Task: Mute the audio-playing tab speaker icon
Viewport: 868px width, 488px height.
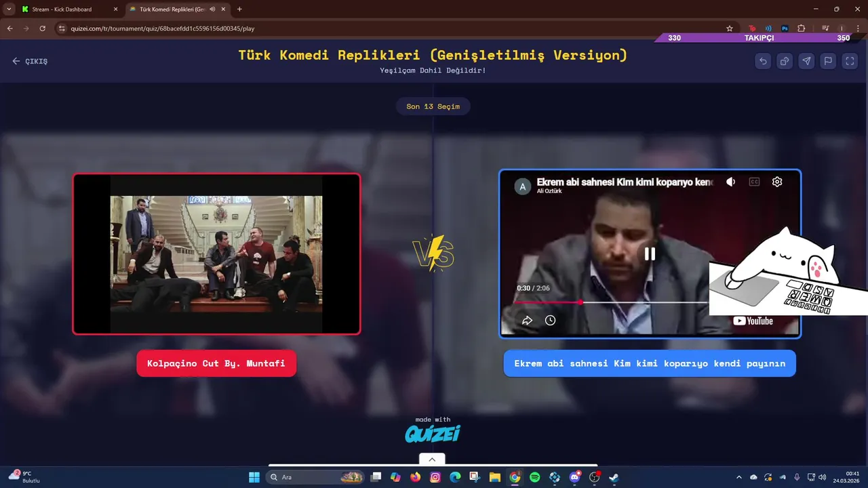Action: coord(212,9)
